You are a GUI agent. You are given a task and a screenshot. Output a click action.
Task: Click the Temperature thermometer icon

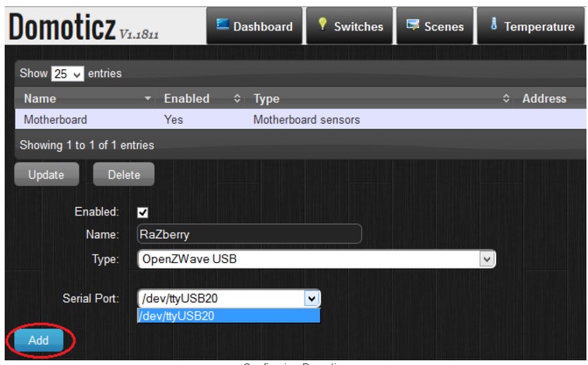click(x=494, y=26)
